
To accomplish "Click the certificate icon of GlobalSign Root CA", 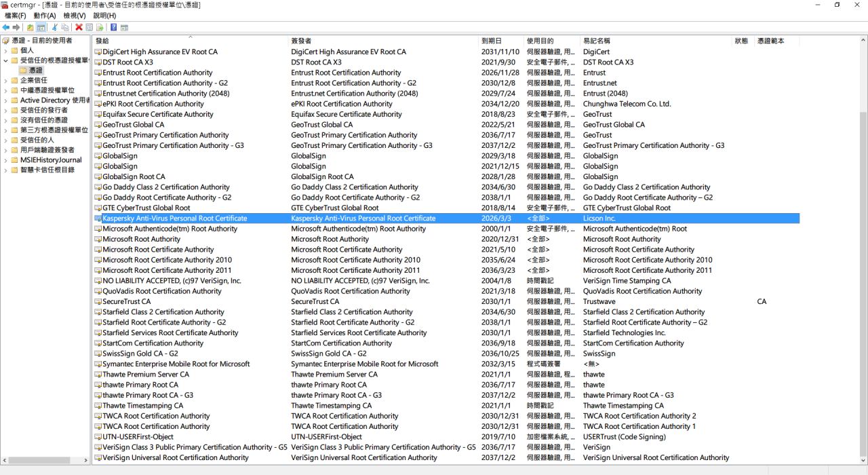I will pyautogui.click(x=98, y=176).
